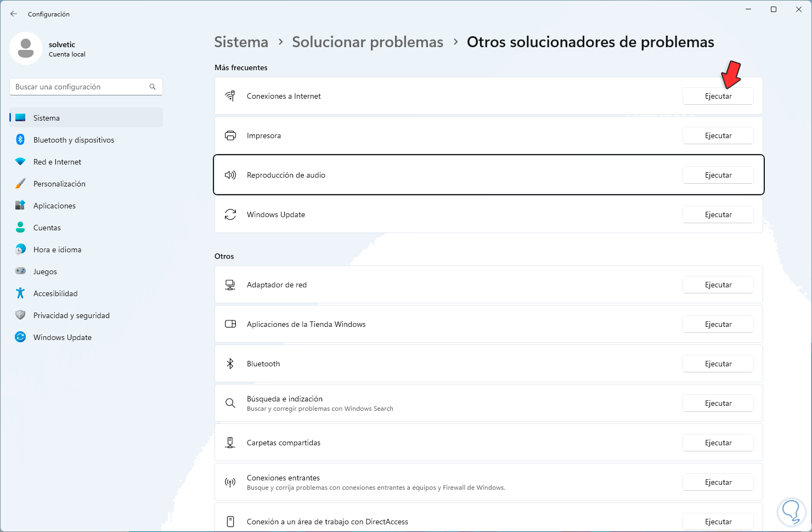Click the Privacidad y seguridad shield icon
This screenshot has width=812, height=532.
coord(20,315)
